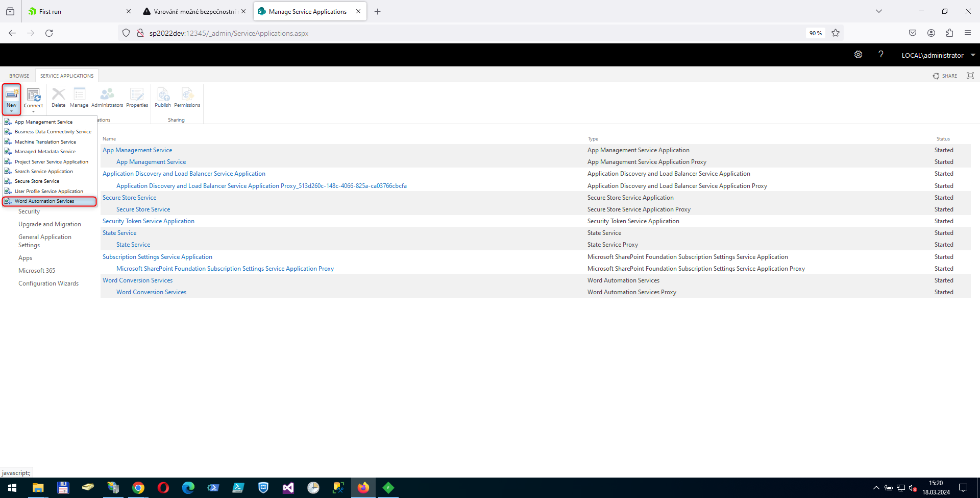The image size is (980, 498).
Task: Open Administrators from the ribbon
Action: click(107, 98)
